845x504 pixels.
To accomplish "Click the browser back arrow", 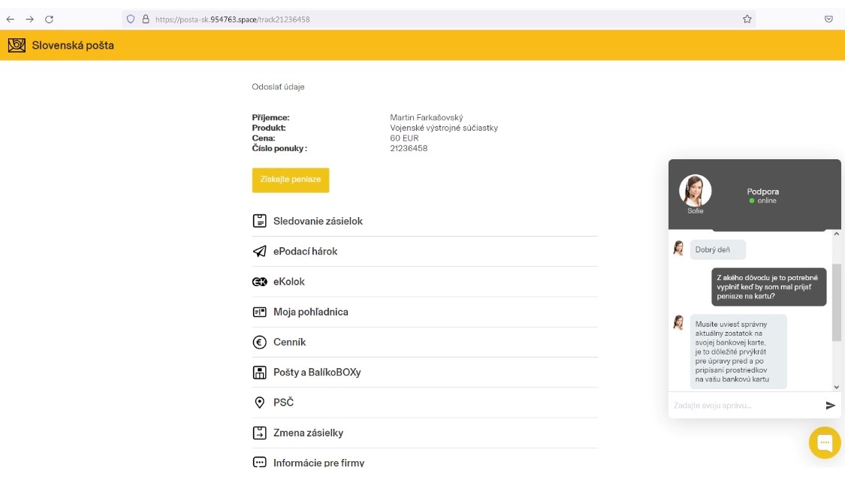I will pyautogui.click(x=11, y=20).
